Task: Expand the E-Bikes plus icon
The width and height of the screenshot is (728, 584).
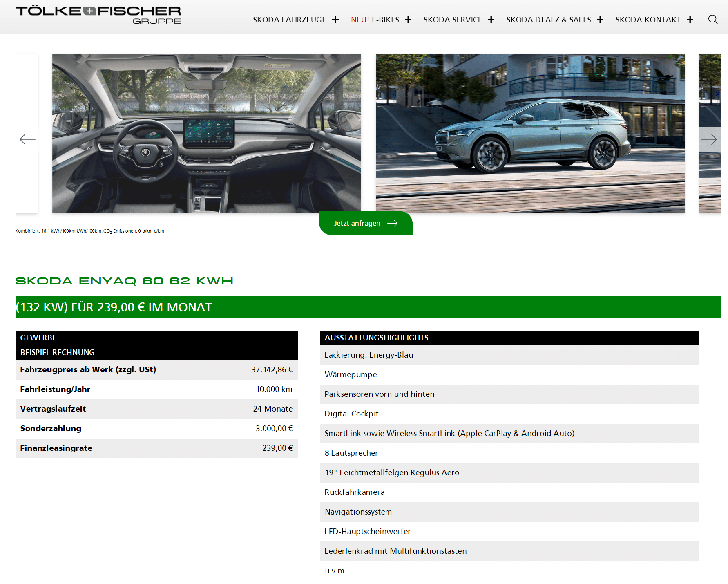Action: point(408,20)
